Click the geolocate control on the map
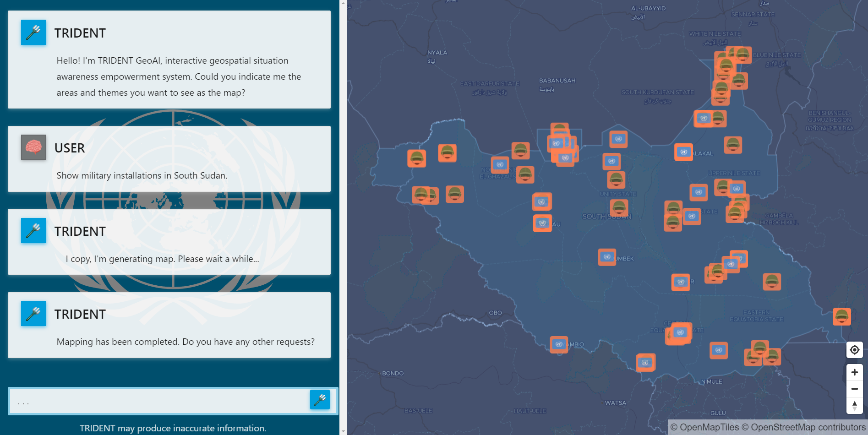Image resolution: width=868 pixels, height=435 pixels. pos(854,349)
